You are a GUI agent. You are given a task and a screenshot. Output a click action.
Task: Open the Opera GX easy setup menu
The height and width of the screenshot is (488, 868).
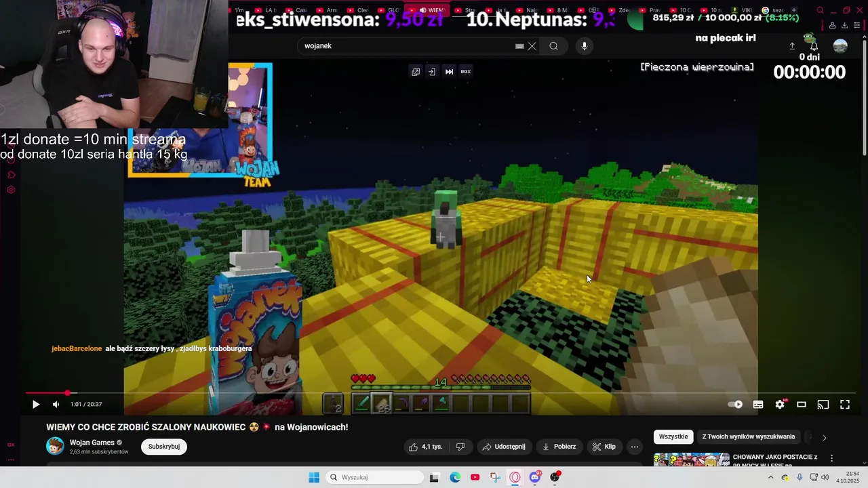857,26
